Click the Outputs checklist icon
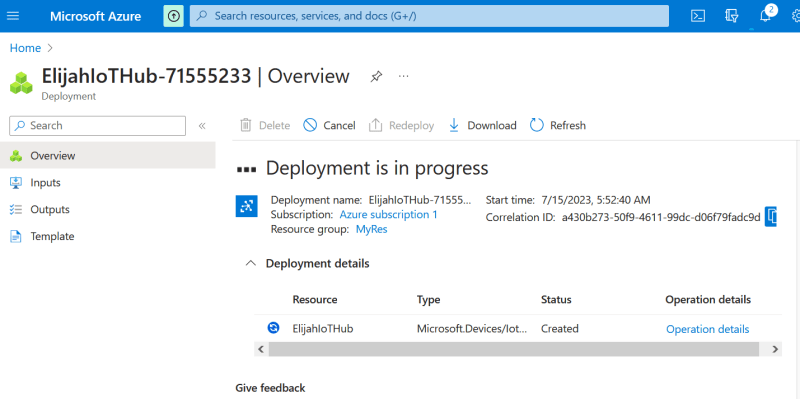 (16, 210)
